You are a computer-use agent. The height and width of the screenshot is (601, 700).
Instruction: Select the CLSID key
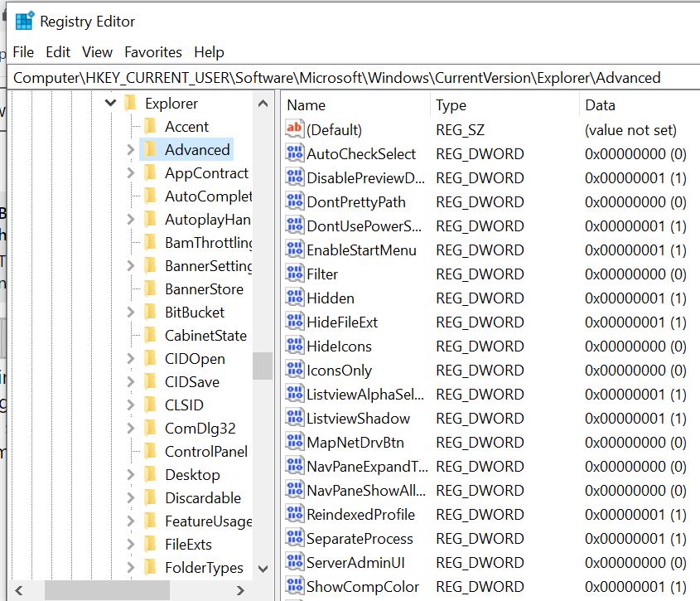(x=184, y=405)
